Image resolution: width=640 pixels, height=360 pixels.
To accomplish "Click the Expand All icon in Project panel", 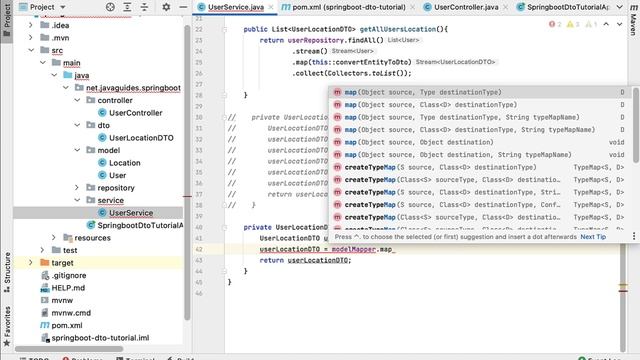I will 127,7.
